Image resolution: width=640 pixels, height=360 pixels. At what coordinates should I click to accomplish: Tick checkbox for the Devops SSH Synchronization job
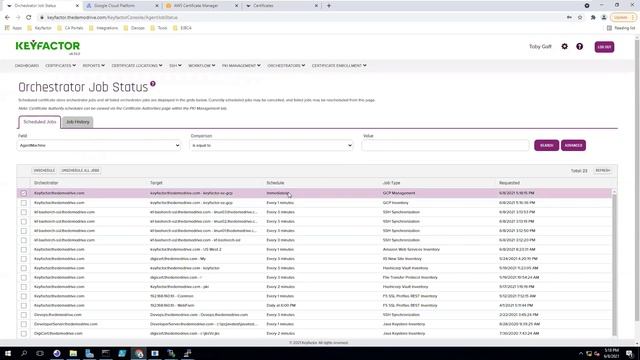(24, 315)
